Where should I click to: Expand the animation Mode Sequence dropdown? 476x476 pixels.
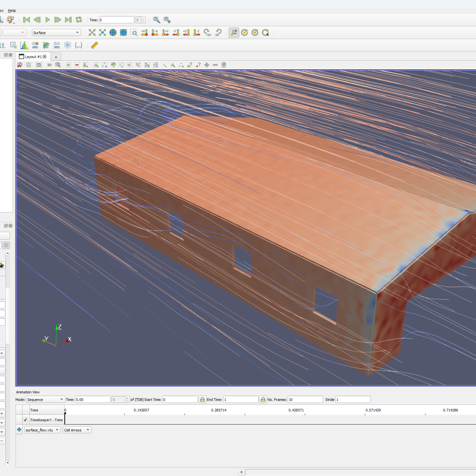45,399
